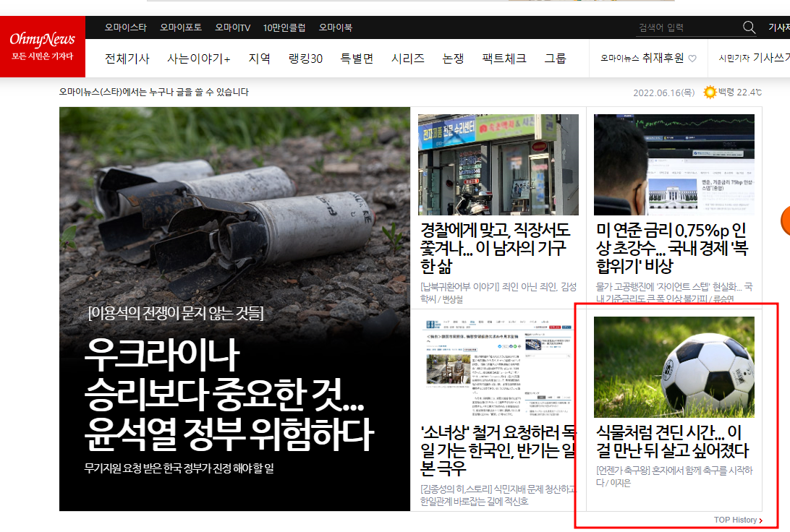Open the Japanese newspaper page thumbnail

pos(498,367)
